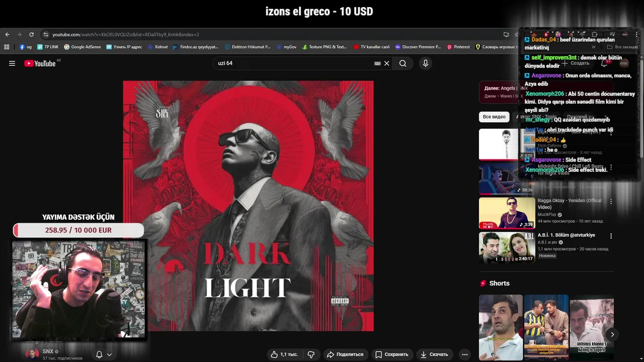The width and height of the screenshot is (644, 362).
Task: Toggle the channel notification bell
Action: pos(99,354)
